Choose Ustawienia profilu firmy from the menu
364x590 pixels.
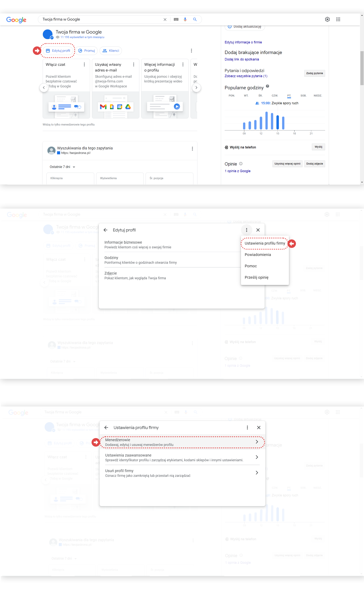coord(265,243)
